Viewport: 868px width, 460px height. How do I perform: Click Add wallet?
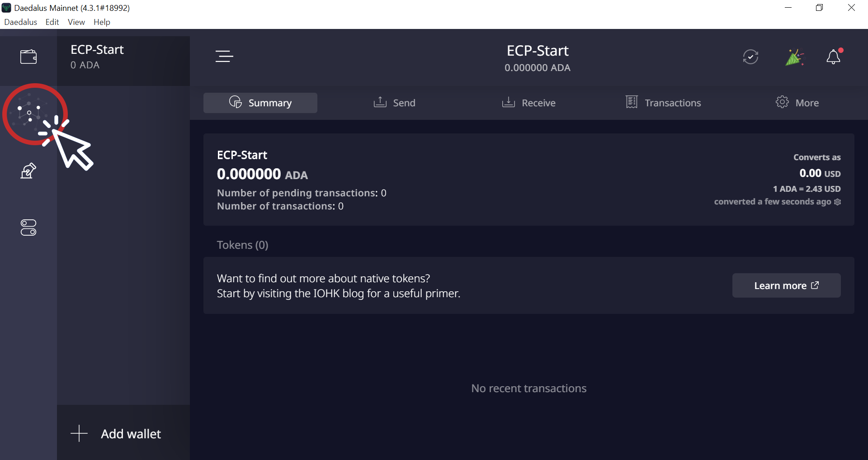[x=123, y=433]
